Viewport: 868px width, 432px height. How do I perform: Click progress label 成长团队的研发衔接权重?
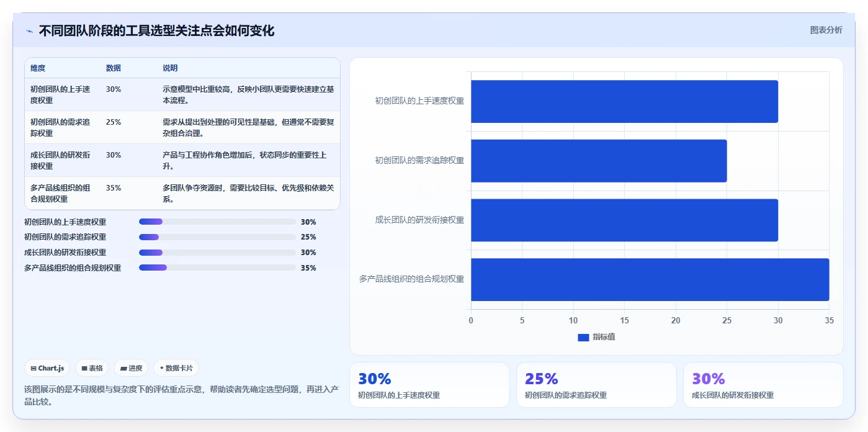coord(65,253)
